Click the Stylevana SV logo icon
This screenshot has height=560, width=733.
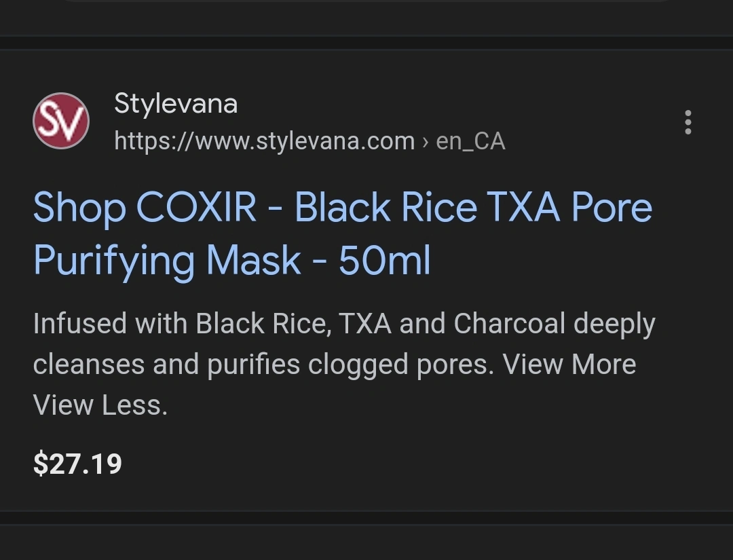click(x=61, y=121)
